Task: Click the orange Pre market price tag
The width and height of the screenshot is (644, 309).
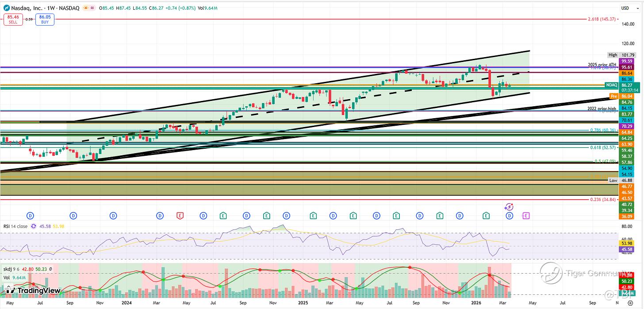Action: (614, 96)
